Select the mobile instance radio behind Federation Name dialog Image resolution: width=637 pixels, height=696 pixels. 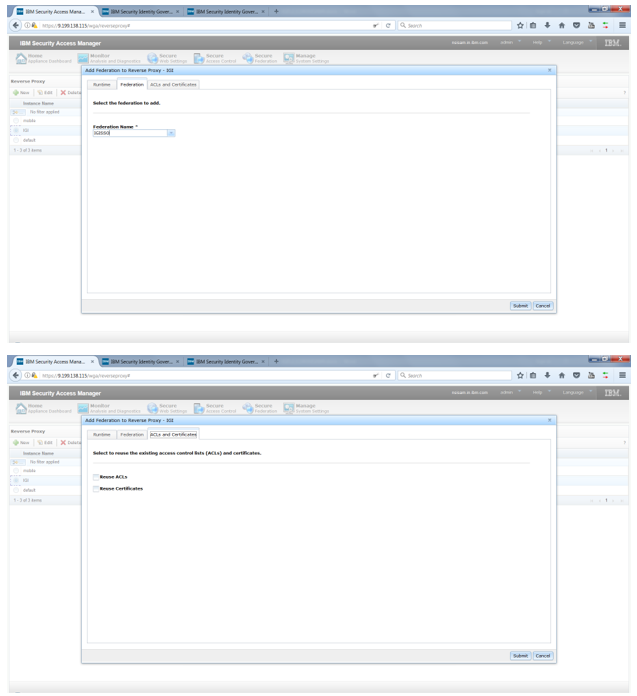click(16, 121)
